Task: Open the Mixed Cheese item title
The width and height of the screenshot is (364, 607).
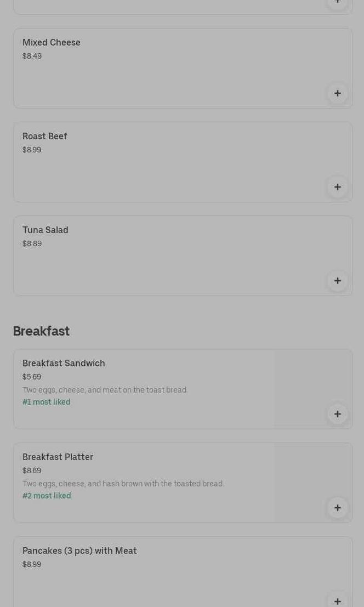Action: coord(52,42)
